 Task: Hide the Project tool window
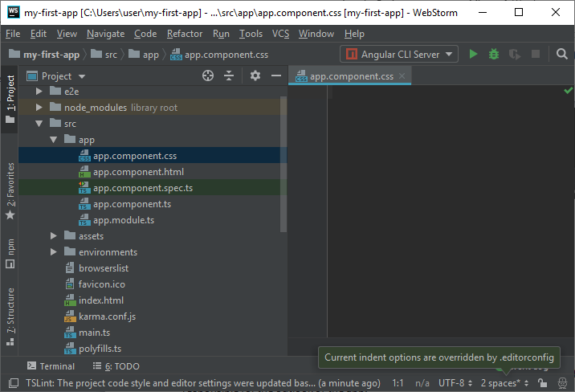point(276,76)
